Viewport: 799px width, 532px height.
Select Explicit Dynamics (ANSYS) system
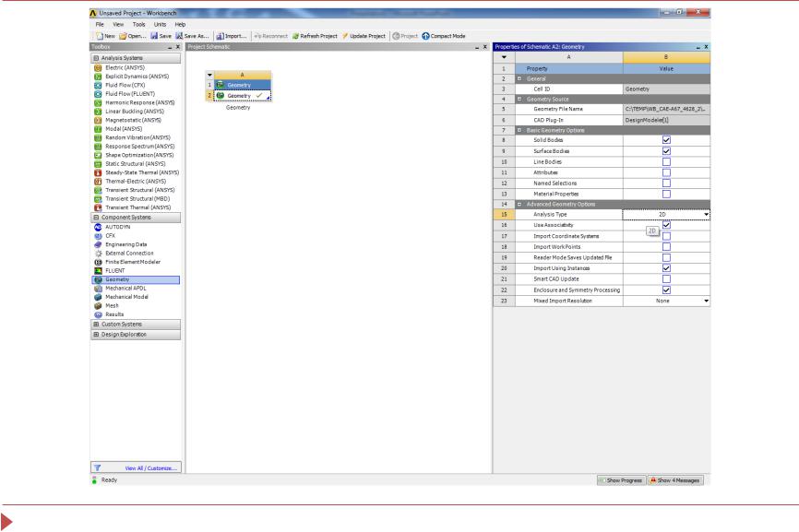[x=136, y=77]
